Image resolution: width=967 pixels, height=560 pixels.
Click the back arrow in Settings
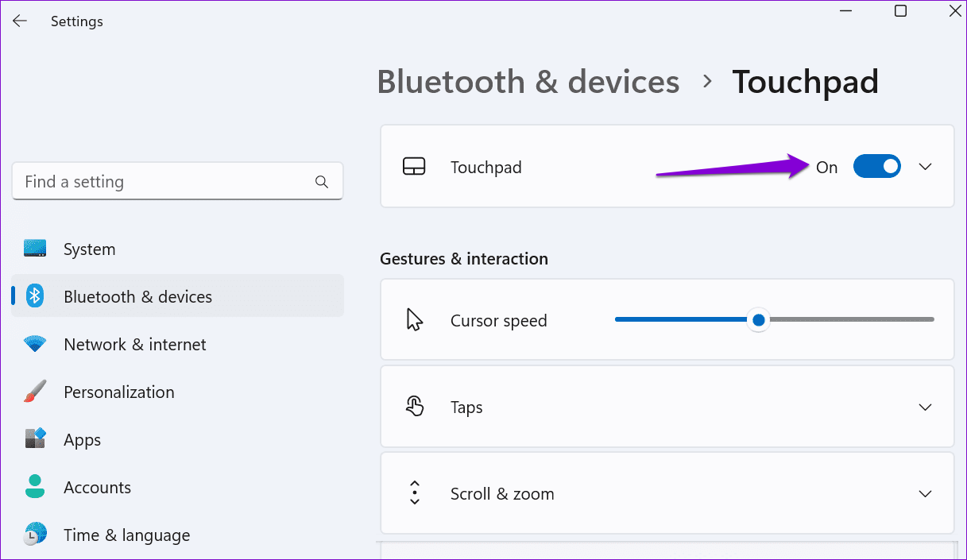[20, 21]
